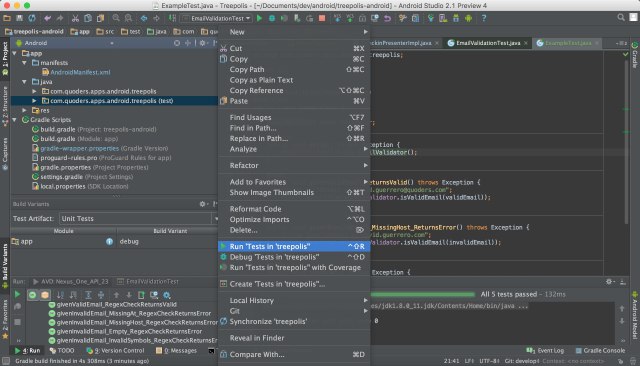
Task: Collapse the app tree node
Action: pos(15,53)
